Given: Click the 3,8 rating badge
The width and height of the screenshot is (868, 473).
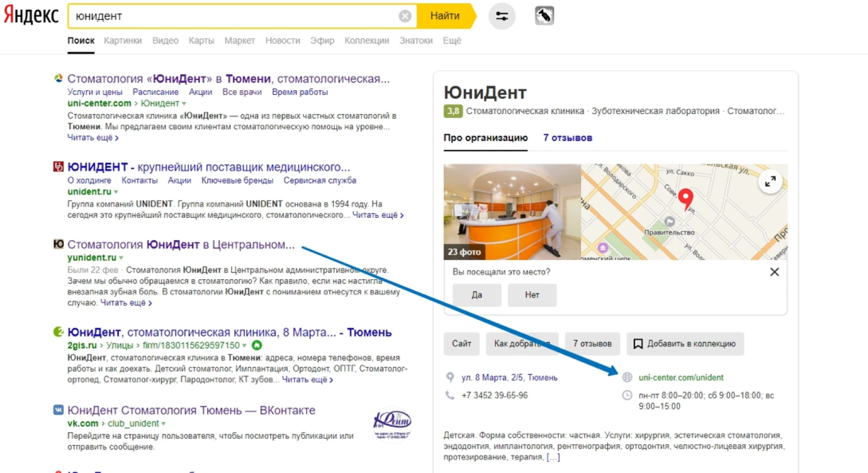Looking at the screenshot, I should coord(453,111).
